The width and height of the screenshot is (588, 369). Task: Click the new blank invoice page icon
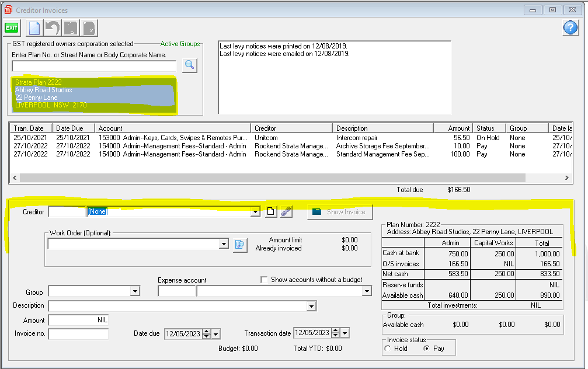tap(34, 28)
